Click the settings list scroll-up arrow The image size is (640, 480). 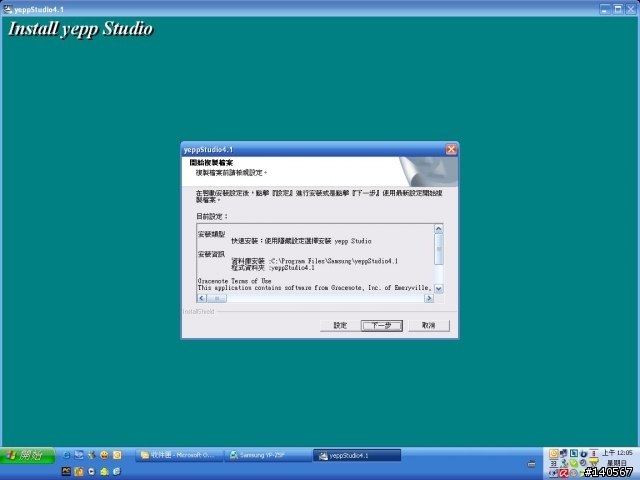tap(439, 229)
